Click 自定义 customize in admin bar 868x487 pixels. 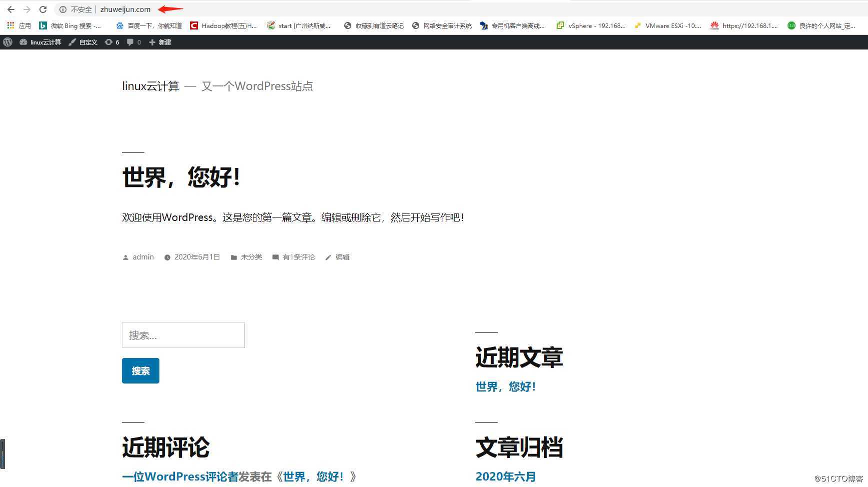[83, 42]
